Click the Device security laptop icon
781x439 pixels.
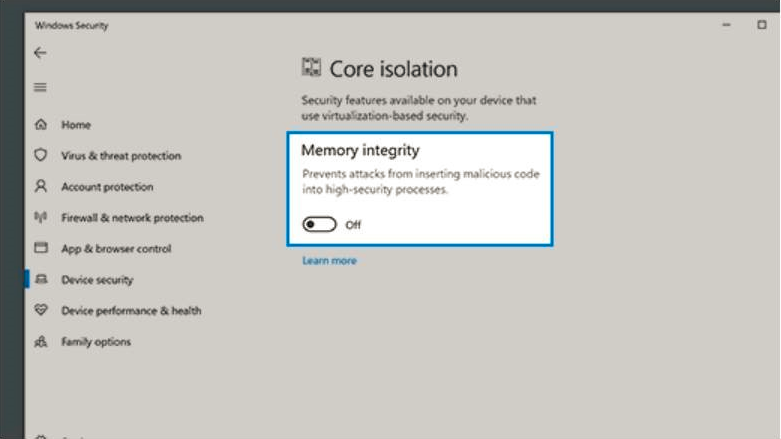(41, 280)
